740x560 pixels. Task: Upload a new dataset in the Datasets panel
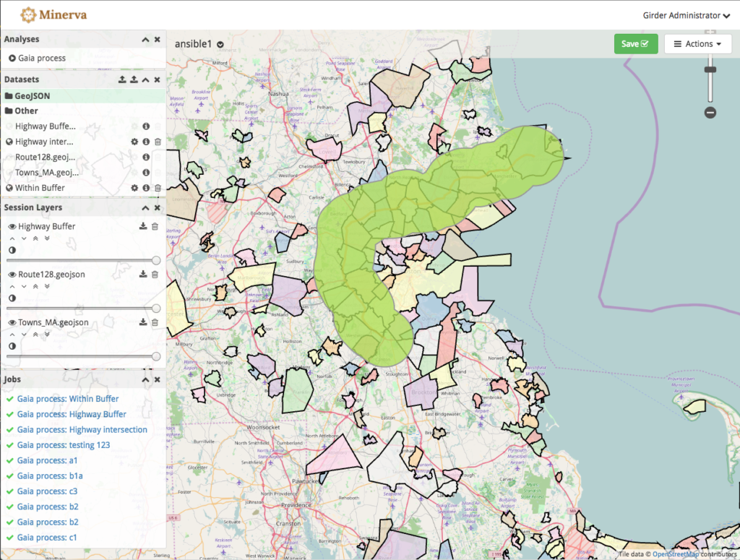point(123,79)
